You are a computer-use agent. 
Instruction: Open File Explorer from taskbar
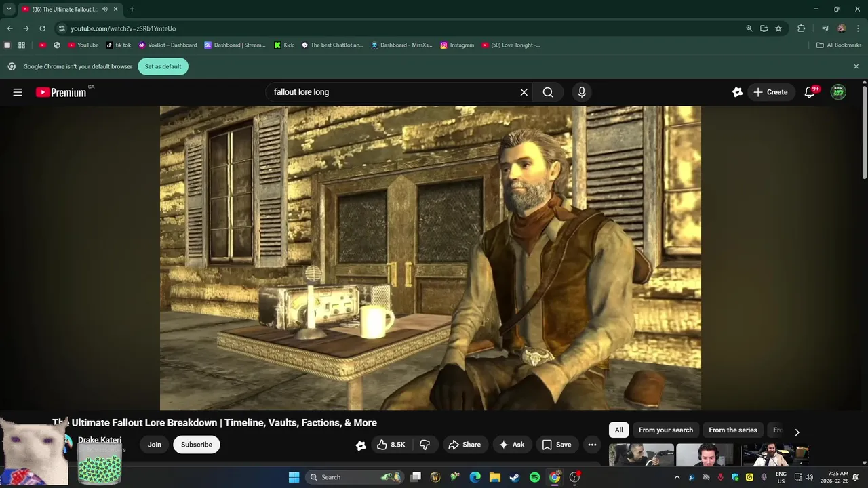[x=495, y=477]
